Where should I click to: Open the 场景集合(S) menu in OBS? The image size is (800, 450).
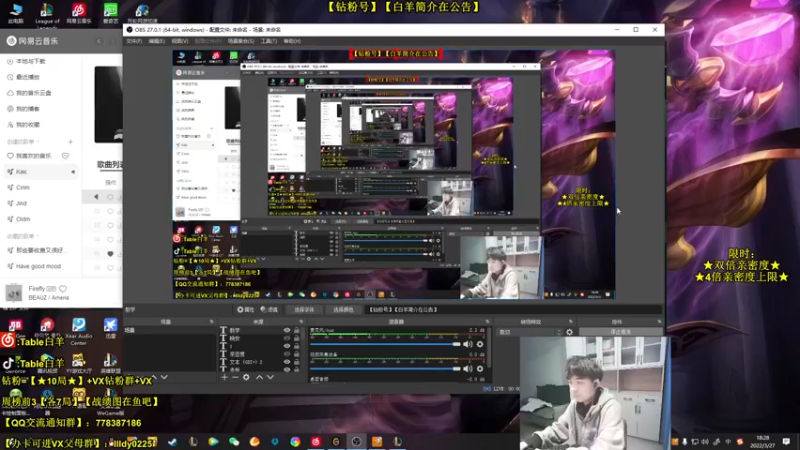(x=241, y=41)
